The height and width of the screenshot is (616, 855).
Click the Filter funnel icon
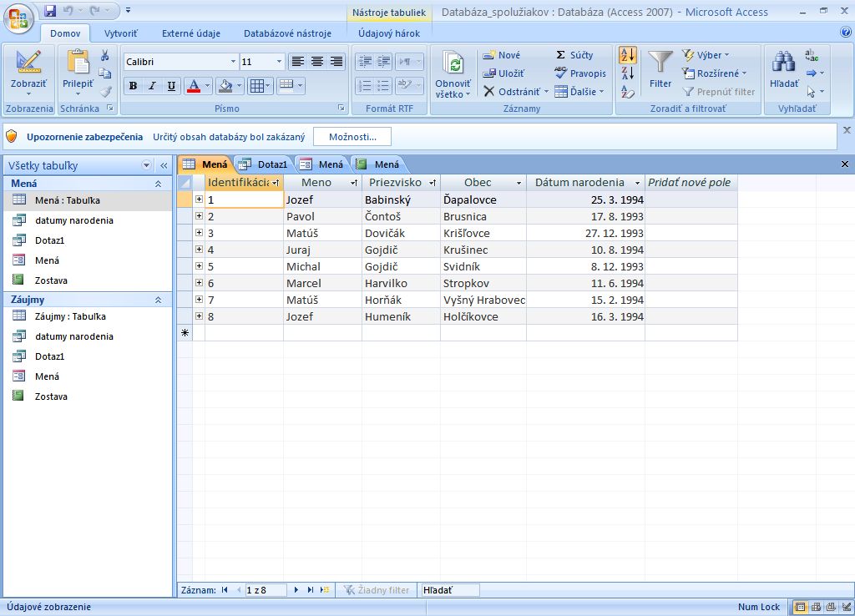[660, 62]
